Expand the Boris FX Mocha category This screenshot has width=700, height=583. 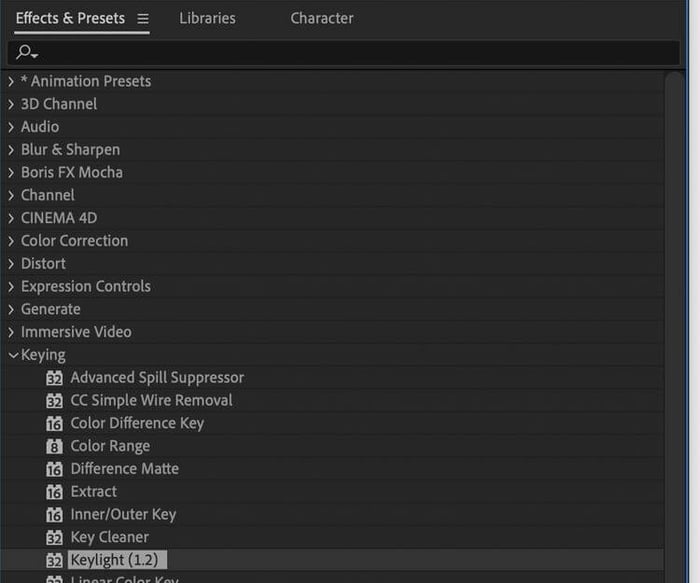(11, 173)
